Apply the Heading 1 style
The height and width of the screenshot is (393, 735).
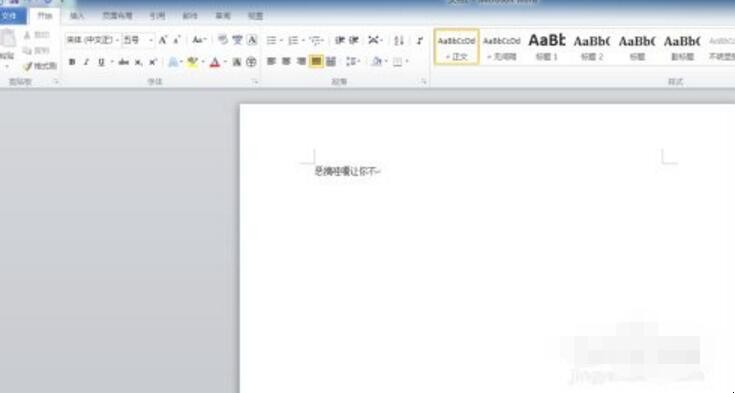(x=547, y=47)
